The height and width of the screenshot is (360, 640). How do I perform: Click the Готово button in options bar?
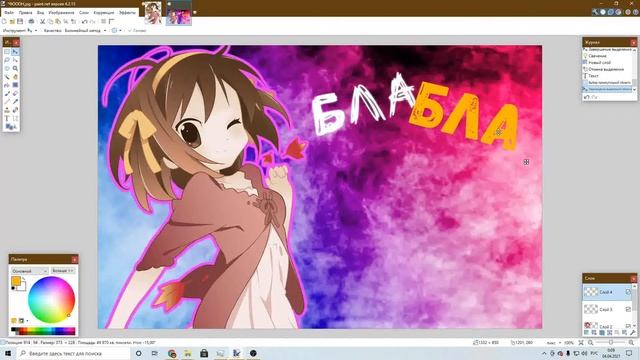click(137, 30)
